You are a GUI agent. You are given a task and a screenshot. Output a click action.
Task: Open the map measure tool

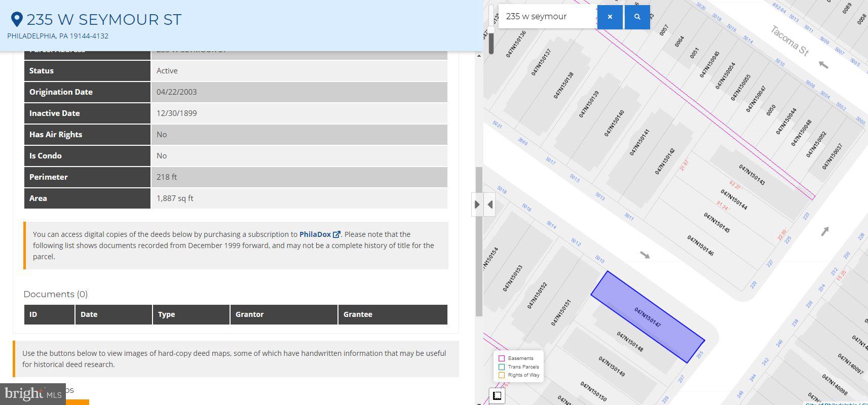coord(497,396)
